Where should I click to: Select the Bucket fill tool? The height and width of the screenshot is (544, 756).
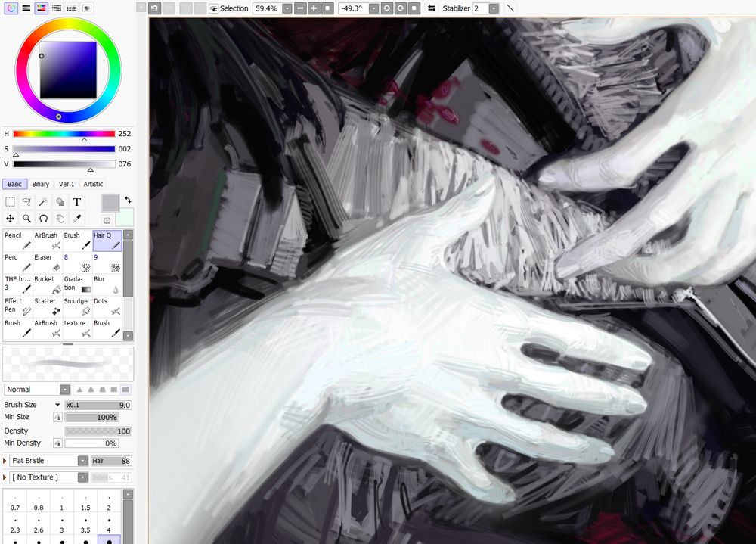tap(48, 284)
